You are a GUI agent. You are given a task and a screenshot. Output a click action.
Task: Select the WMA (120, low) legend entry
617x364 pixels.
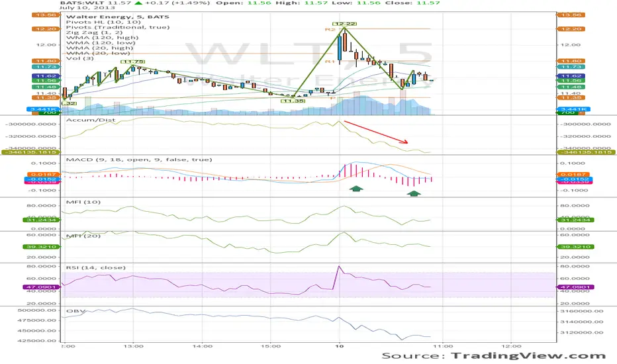click(x=101, y=42)
